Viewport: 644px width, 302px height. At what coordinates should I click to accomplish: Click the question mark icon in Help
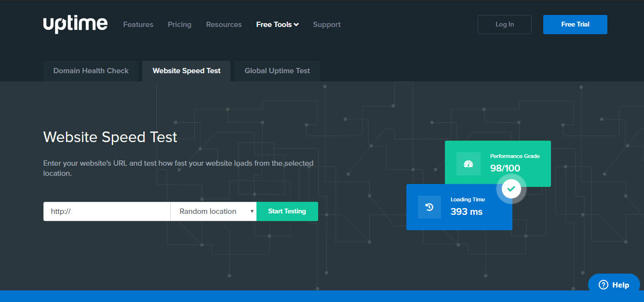(x=603, y=285)
